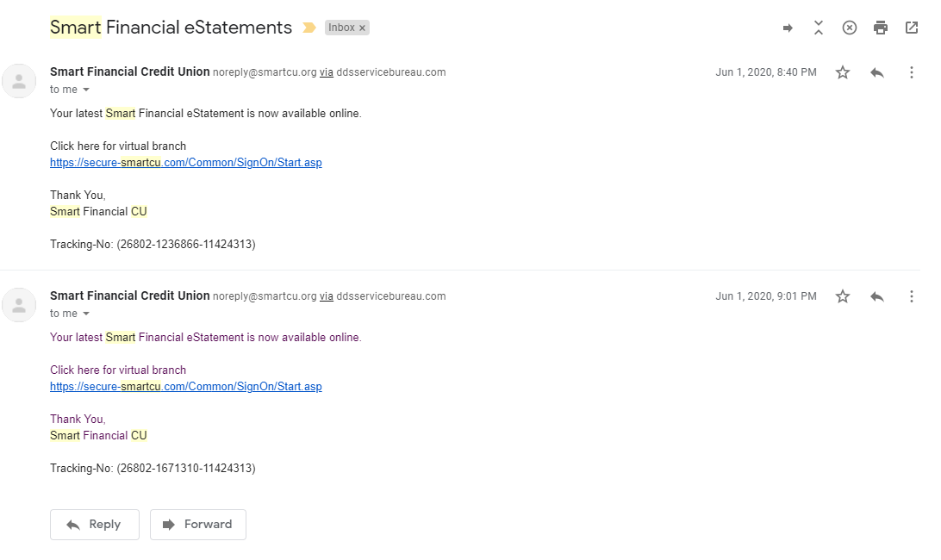Click sender avatar of the first message

click(x=19, y=80)
